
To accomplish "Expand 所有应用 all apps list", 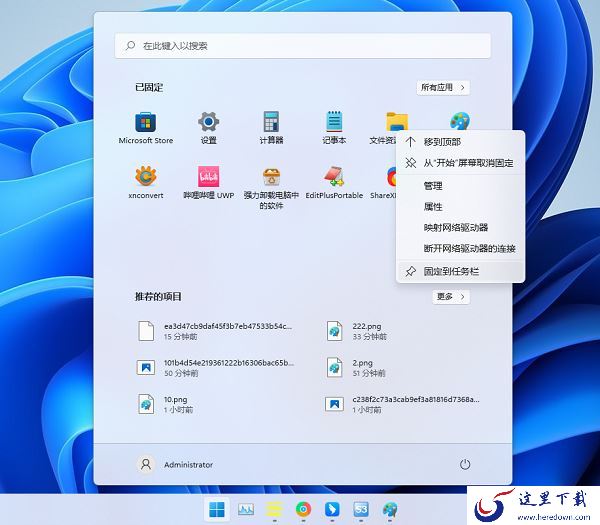I will (443, 88).
